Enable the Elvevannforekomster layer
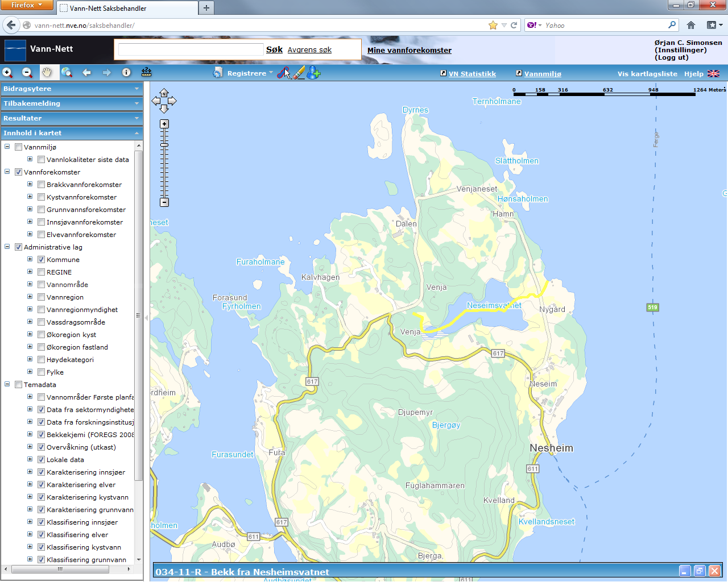This screenshot has width=728, height=582. (41, 234)
